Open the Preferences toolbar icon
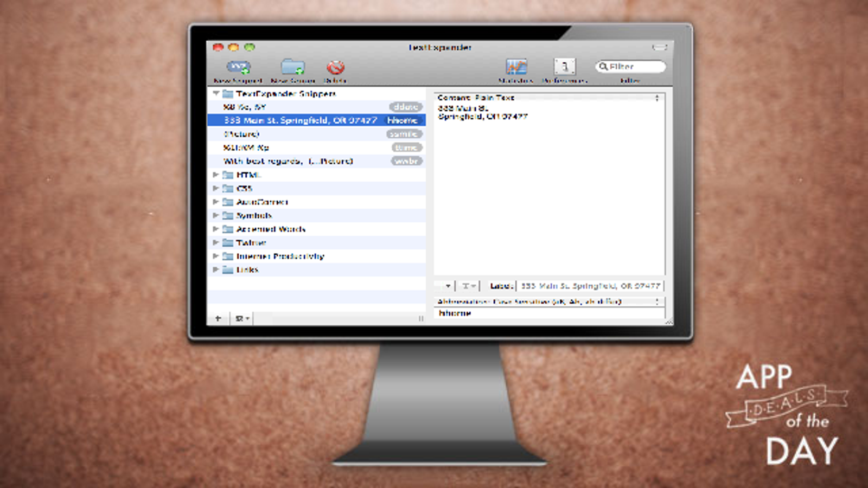 point(565,67)
